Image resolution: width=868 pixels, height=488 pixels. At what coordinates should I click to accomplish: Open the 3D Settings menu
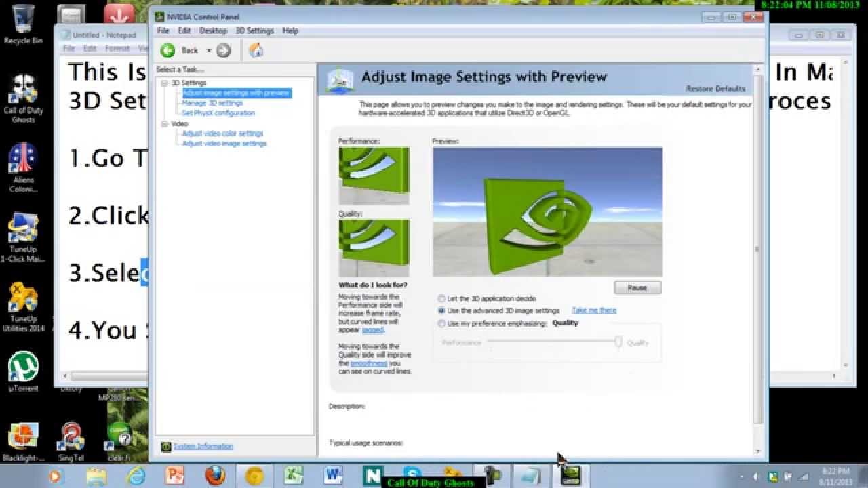254,30
